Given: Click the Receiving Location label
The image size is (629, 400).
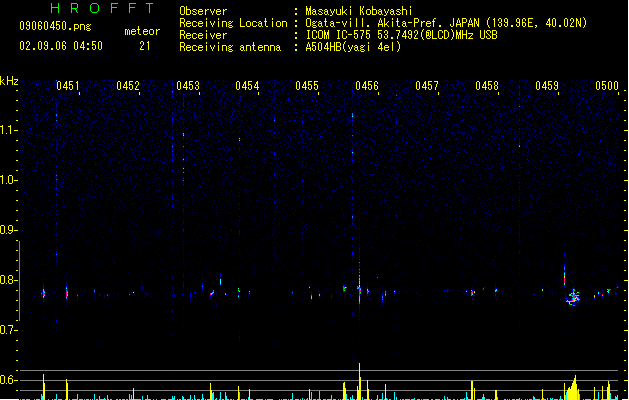Looking at the screenshot, I should point(233,23).
